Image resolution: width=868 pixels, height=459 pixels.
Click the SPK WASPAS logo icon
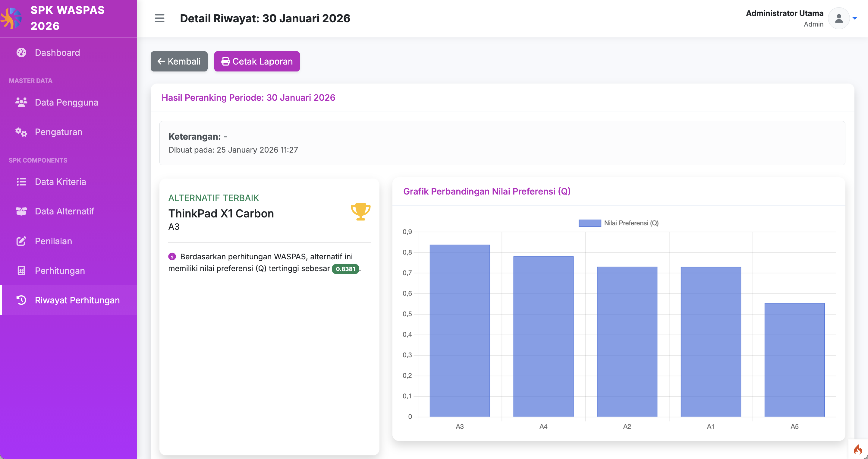point(11,18)
